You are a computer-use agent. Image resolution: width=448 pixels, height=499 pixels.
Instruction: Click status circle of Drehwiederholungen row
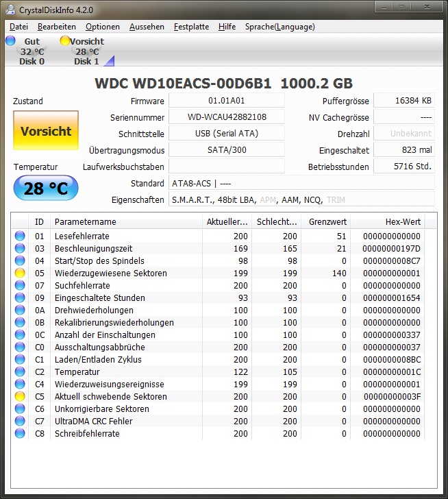(20, 310)
